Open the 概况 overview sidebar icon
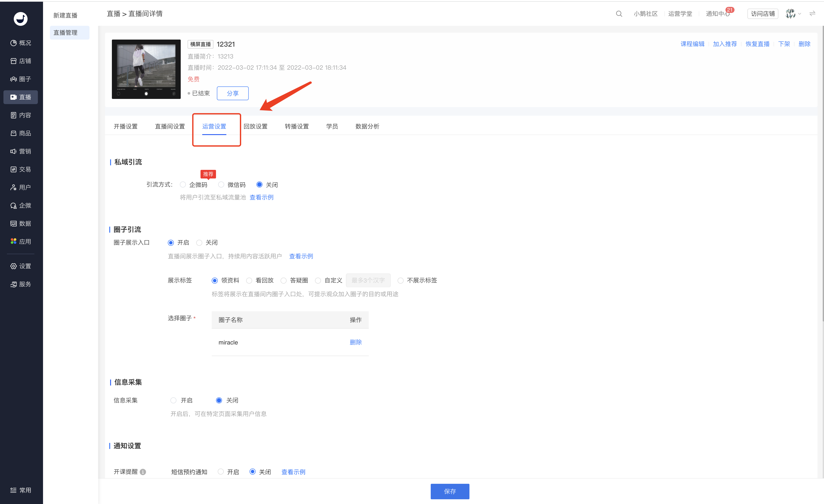 pos(14,43)
